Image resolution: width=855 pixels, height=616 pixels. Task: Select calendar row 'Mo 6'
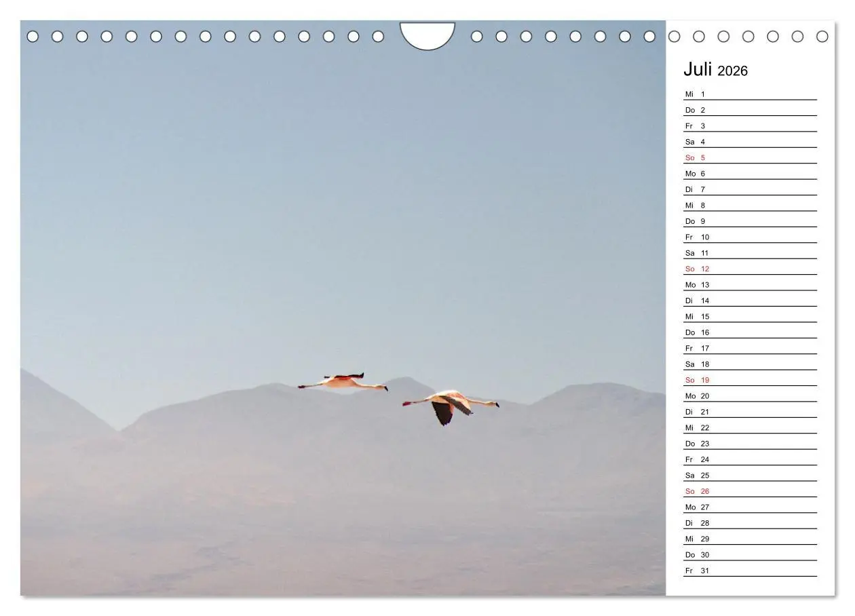click(750, 173)
